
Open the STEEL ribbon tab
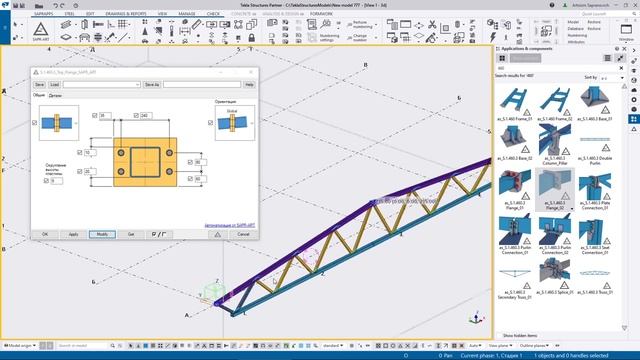point(69,14)
